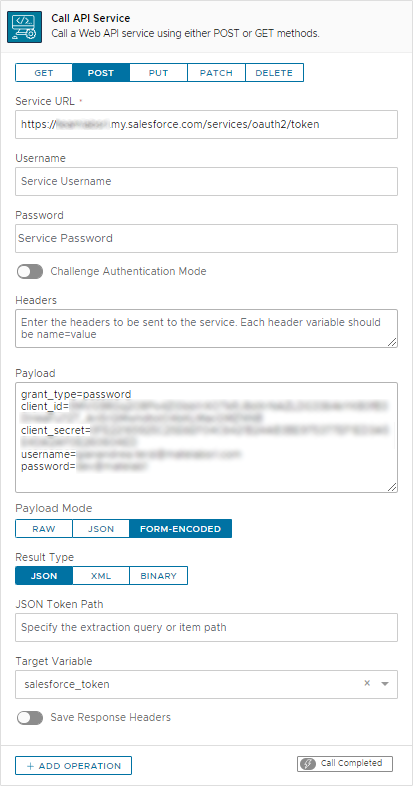Image resolution: width=413 pixels, height=786 pixels.
Task: Select the GET method
Action: pos(44,73)
